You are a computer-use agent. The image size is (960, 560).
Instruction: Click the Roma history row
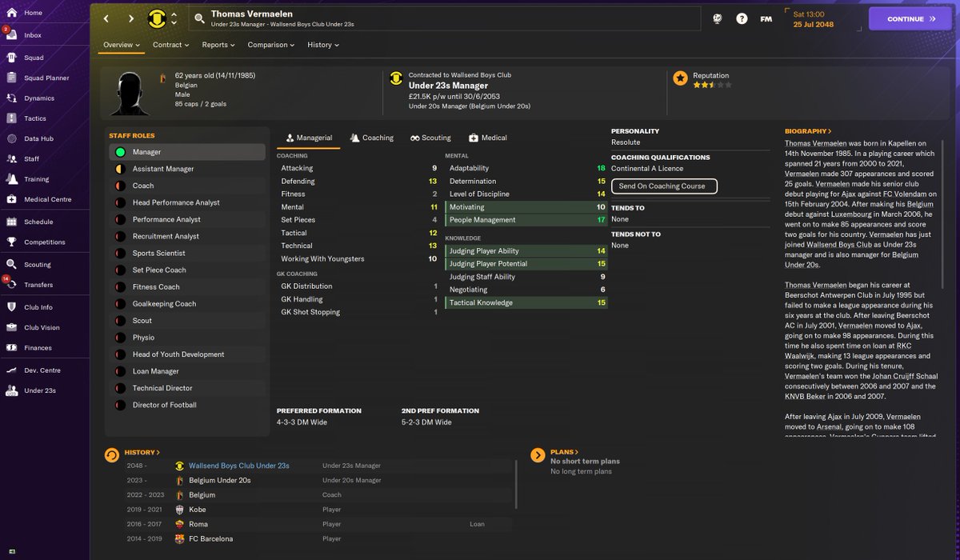click(x=318, y=524)
